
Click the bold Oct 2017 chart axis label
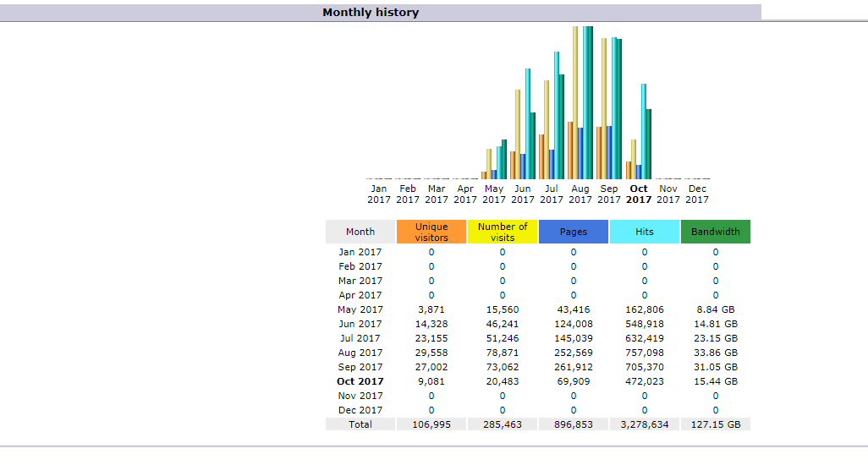point(639,194)
